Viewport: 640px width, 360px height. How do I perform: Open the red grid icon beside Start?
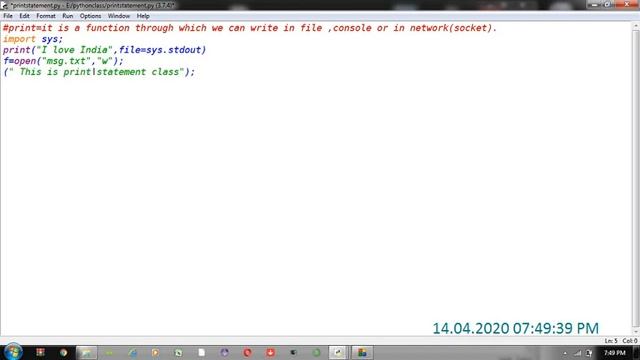tap(40, 352)
